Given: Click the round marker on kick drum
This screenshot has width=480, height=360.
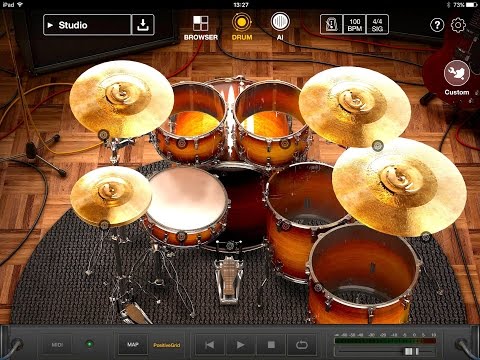Looking at the screenshot, I should tap(230, 246).
